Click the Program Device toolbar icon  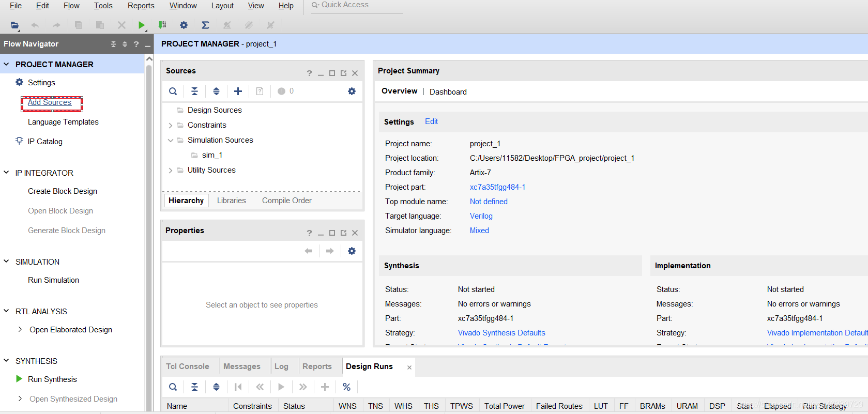tap(162, 25)
